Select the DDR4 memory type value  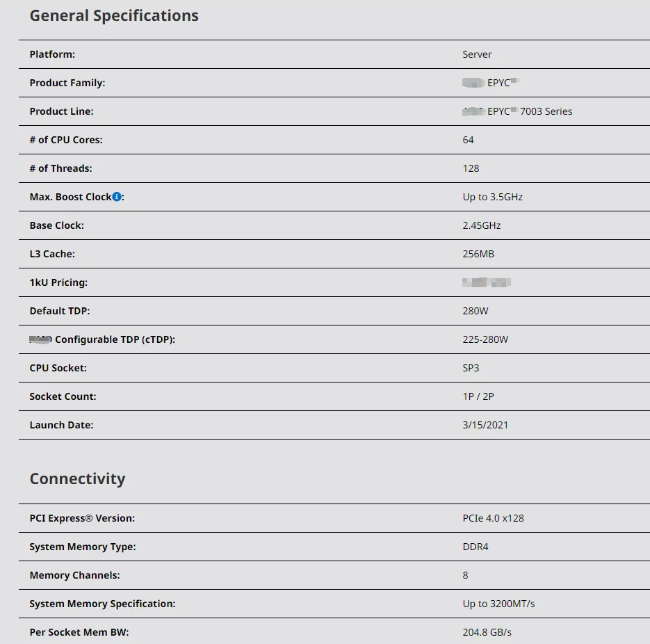point(476,547)
